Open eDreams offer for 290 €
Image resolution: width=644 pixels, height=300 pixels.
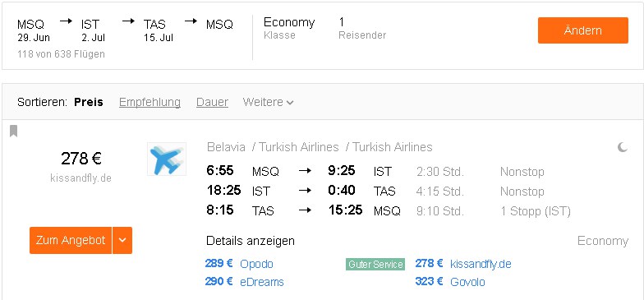[x=245, y=282]
